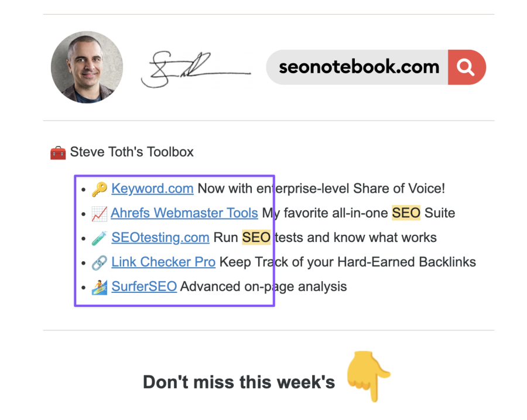This screenshot has width=527, height=420.
Task: Visit the SEOtesting.com link
Action: [160, 238]
